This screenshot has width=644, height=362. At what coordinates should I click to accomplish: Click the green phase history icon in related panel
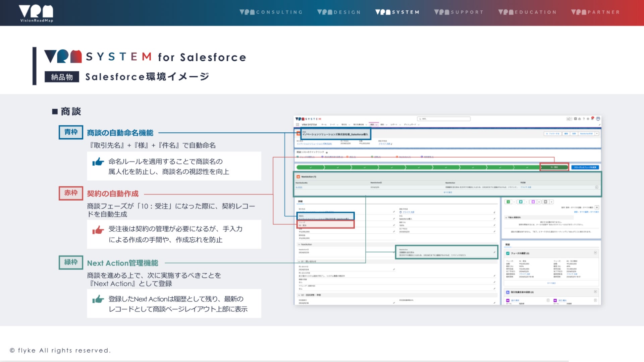pyautogui.click(x=508, y=253)
